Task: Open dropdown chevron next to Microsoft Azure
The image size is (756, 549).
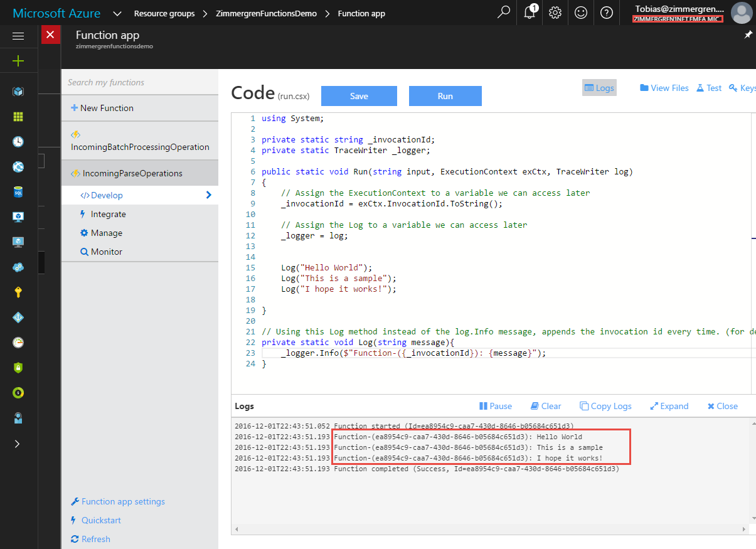Action: [117, 13]
